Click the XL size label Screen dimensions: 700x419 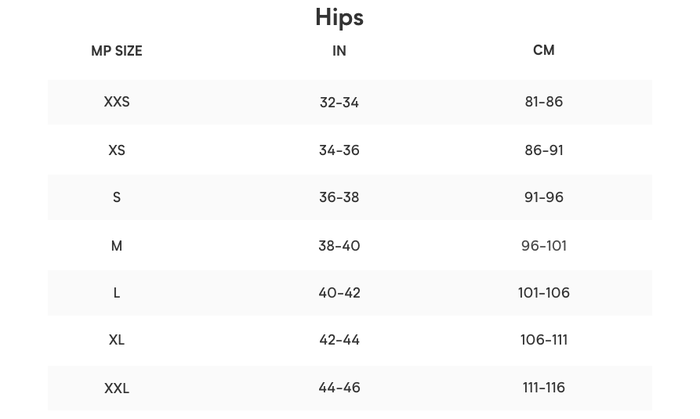116,340
